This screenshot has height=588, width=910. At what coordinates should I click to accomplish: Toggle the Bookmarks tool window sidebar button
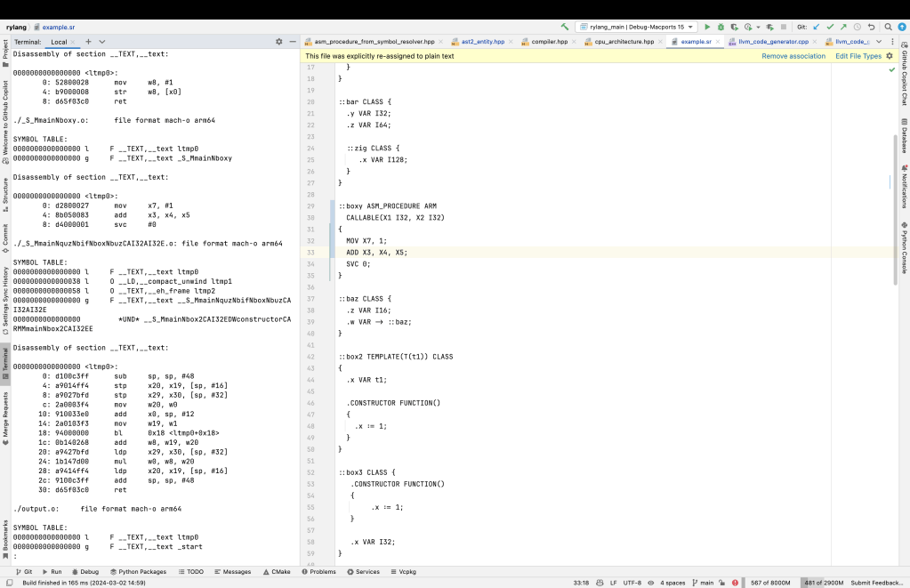5,540
